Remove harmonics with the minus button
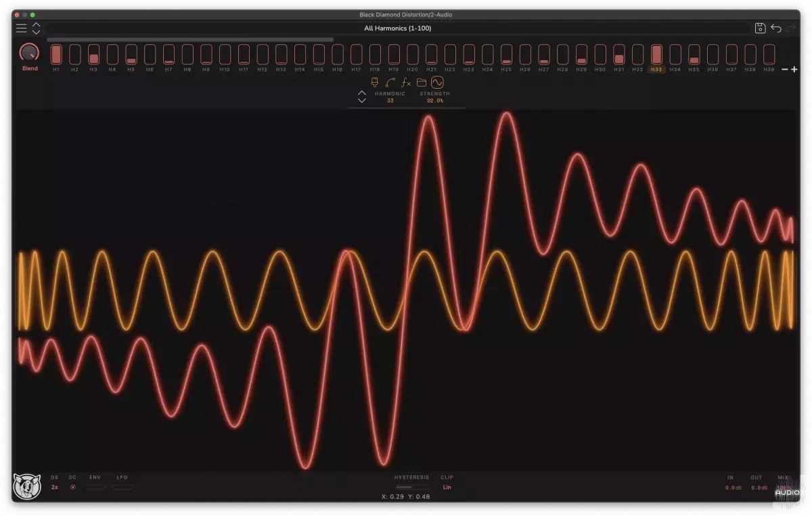Viewport: 812px width, 516px height. point(785,69)
